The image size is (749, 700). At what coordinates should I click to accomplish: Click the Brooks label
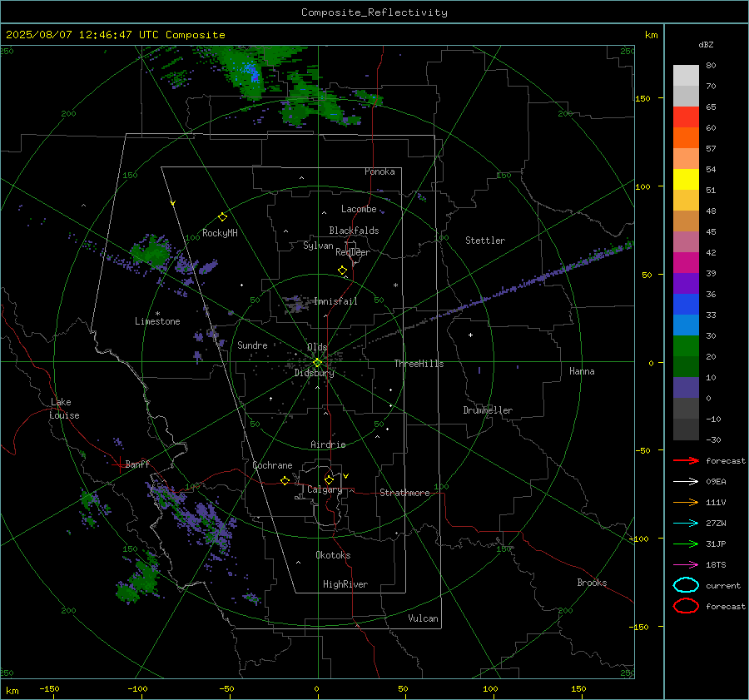coord(592,583)
